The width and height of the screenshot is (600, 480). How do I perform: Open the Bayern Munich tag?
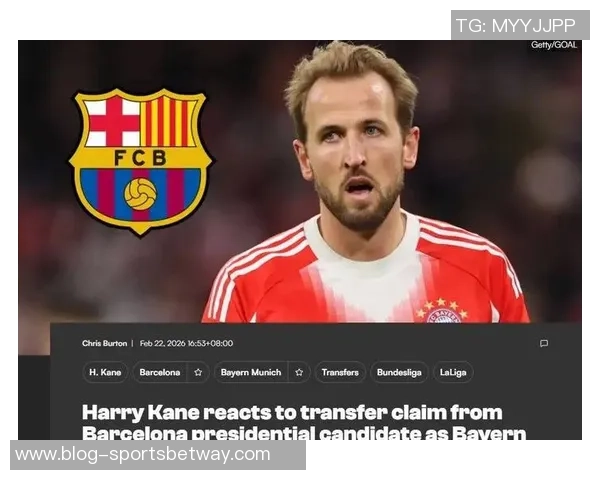pos(251,372)
